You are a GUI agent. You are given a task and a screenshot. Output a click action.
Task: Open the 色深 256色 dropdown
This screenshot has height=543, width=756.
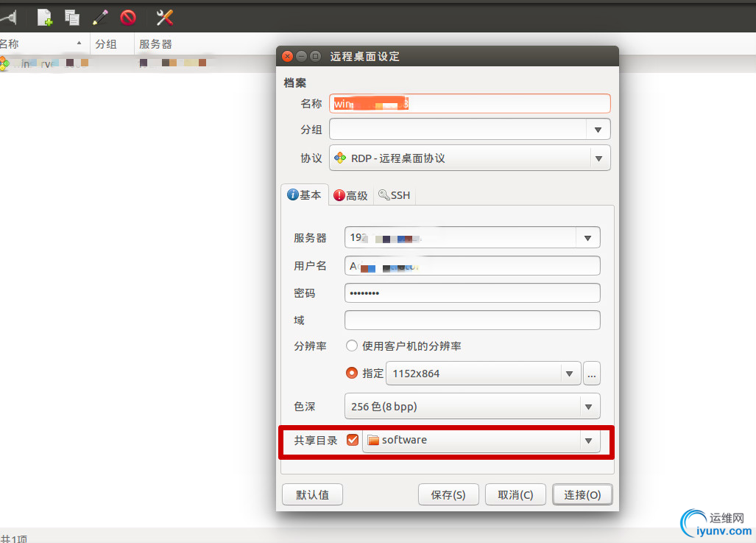click(x=472, y=407)
